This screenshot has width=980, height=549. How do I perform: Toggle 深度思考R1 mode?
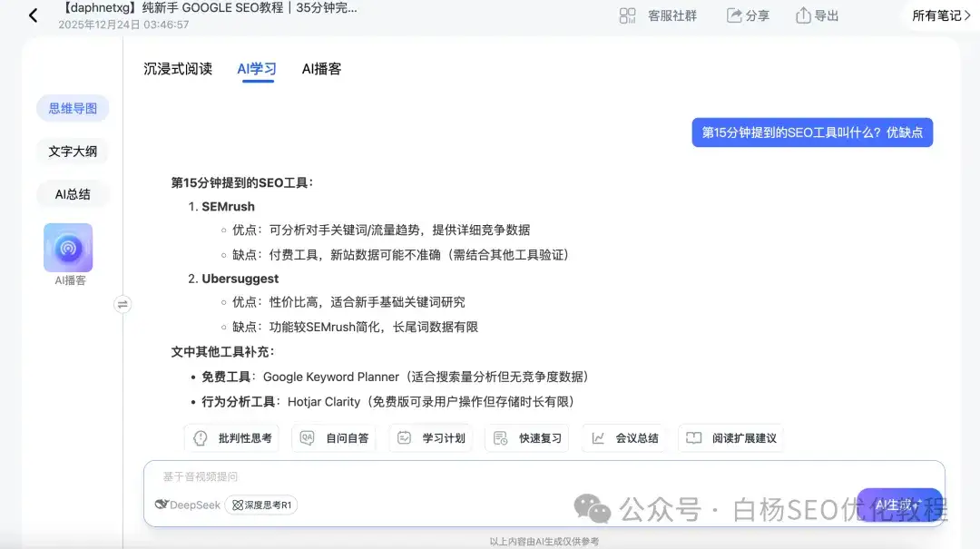pos(261,505)
